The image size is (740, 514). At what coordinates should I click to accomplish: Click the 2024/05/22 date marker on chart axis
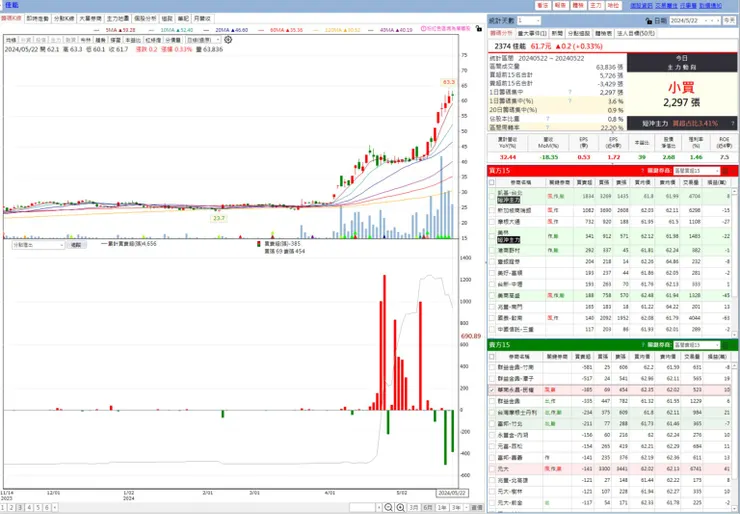tap(452, 493)
